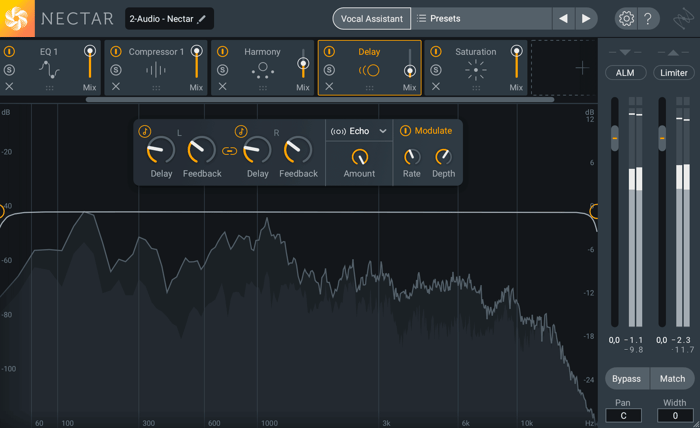The width and height of the screenshot is (700, 428).
Task: Click the Modulate Depth knob
Action: click(x=443, y=157)
